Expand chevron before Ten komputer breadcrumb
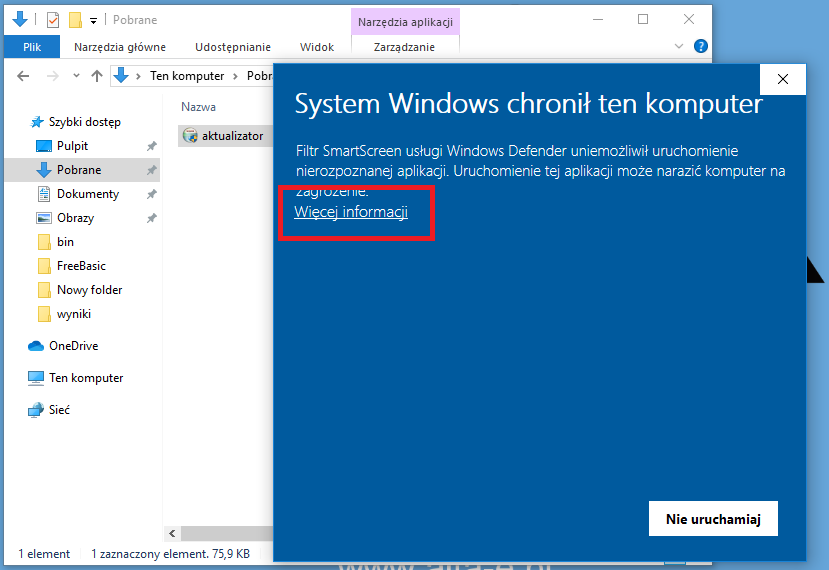 coord(138,76)
